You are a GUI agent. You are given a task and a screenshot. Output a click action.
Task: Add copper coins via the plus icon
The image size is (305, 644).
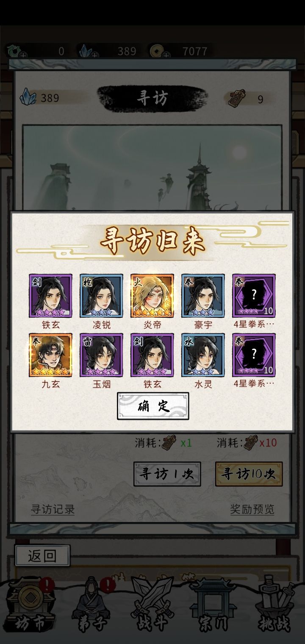coord(166,56)
